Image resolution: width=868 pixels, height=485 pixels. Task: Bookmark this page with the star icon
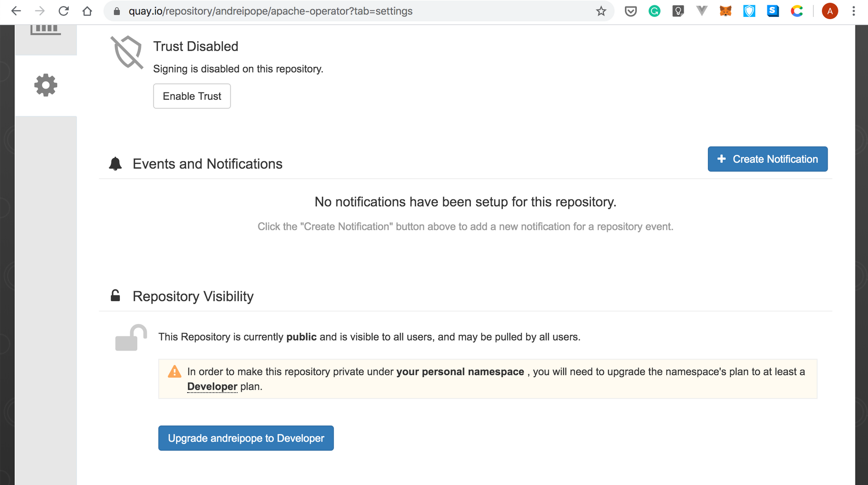point(601,11)
